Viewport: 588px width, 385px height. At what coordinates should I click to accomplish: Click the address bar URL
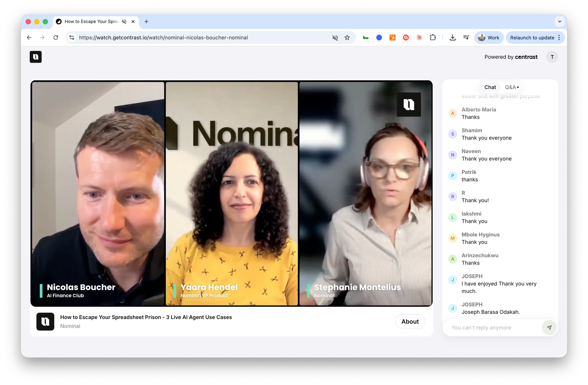[163, 37]
